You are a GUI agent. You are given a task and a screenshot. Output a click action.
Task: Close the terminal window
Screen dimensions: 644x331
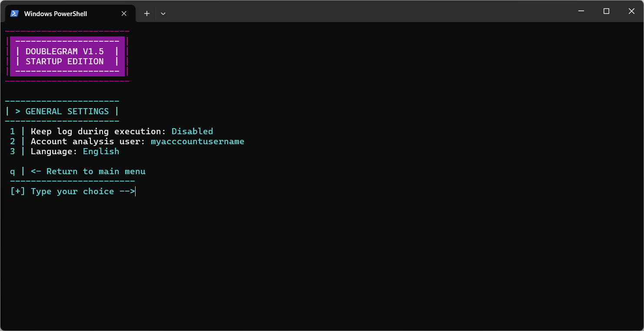click(x=631, y=11)
